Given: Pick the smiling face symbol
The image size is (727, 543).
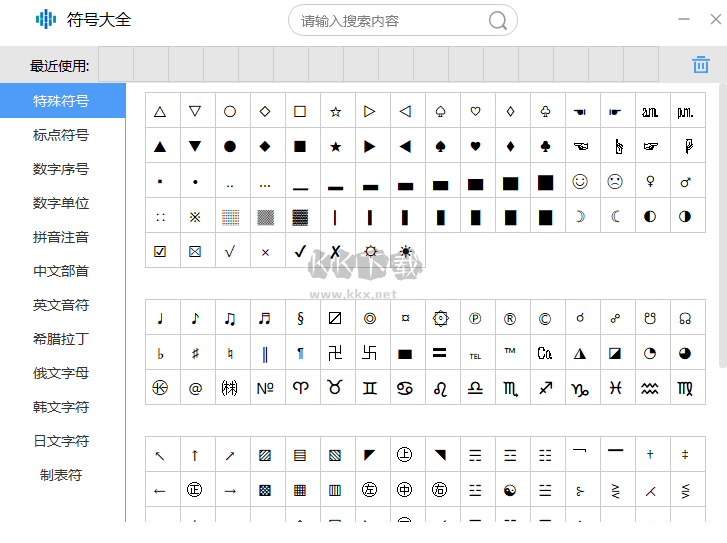Looking at the screenshot, I should point(580,182).
